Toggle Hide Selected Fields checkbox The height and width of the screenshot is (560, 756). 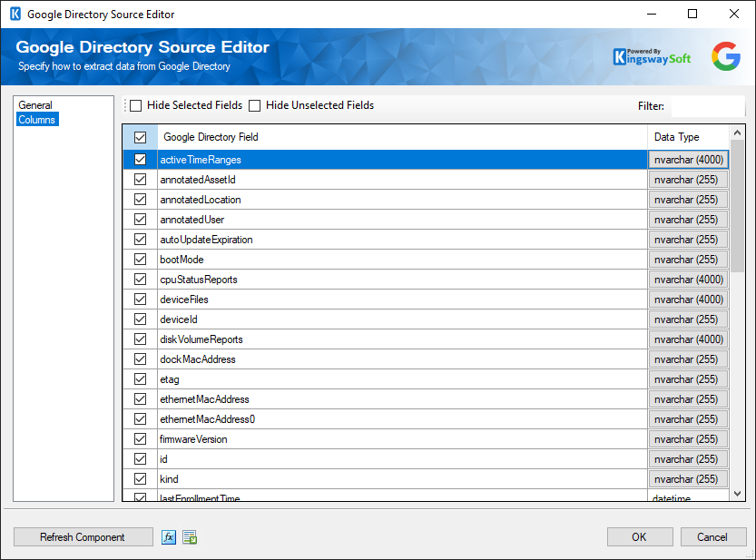(136, 105)
